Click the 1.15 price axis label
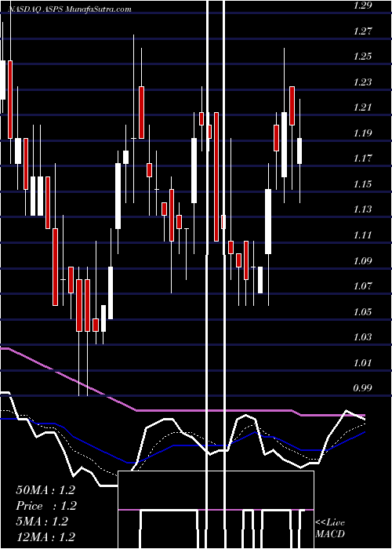Screen dimensions: 392x549 coord(363,184)
